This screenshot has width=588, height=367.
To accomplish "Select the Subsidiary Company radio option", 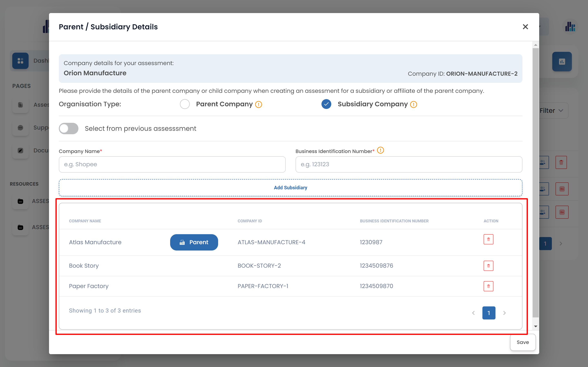I will click(326, 104).
